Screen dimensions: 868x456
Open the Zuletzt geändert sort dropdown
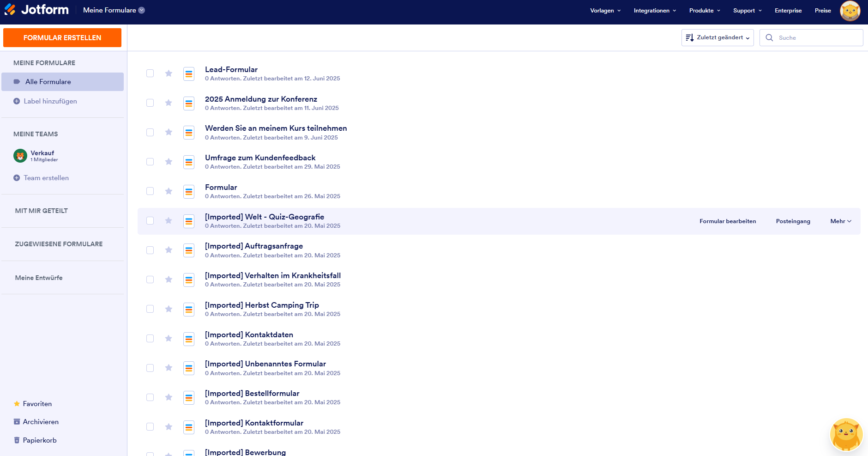720,37
